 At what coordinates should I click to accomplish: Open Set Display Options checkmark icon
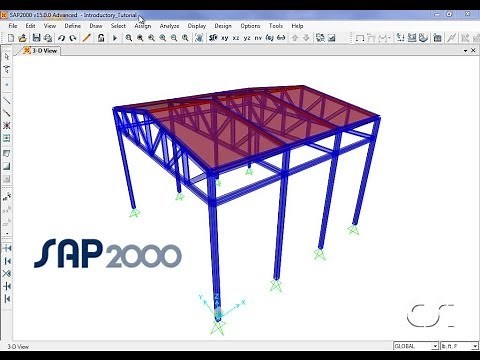[x=332, y=38]
